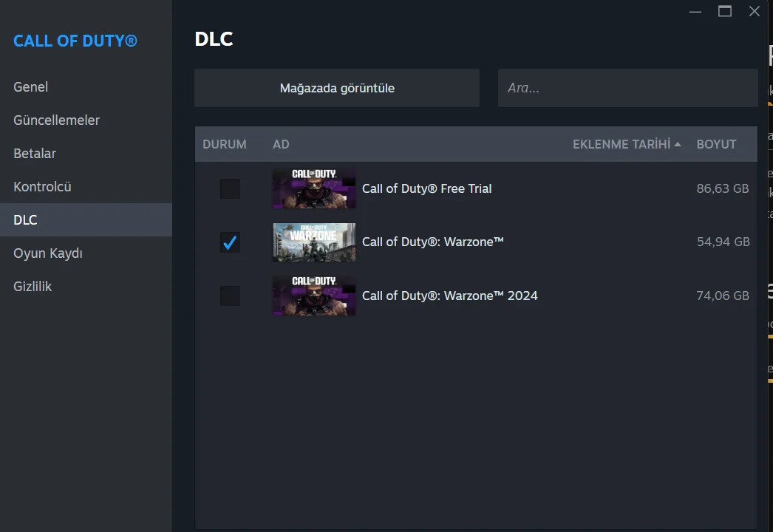Click the Call of Duty Free Trial thumbnail

(x=314, y=188)
